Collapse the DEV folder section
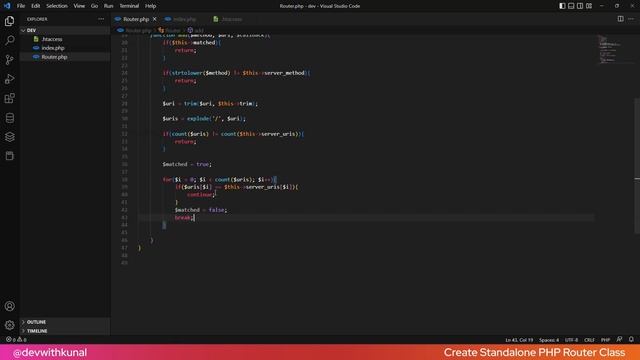This screenshot has height=360, width=640. click(x=64, y=30)
